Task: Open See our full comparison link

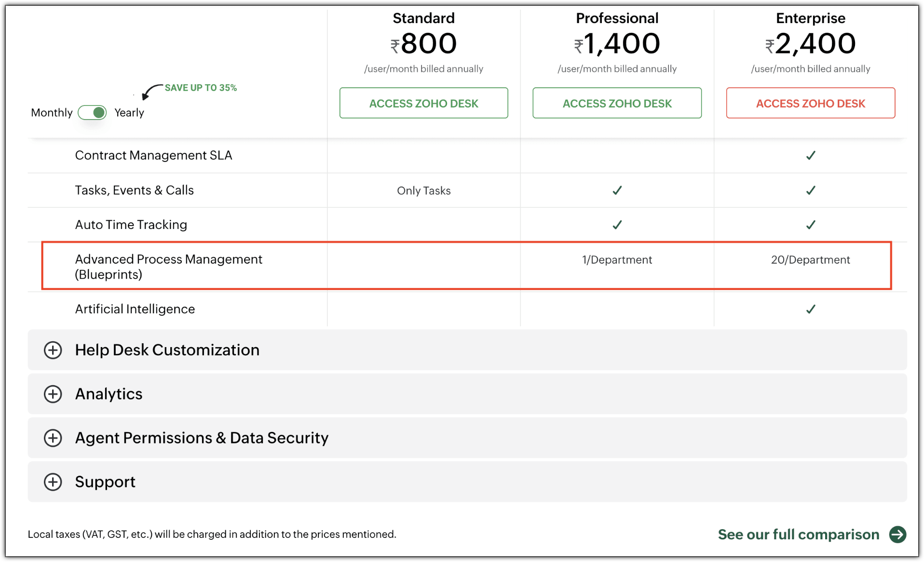Action: (x=798, y=535)
